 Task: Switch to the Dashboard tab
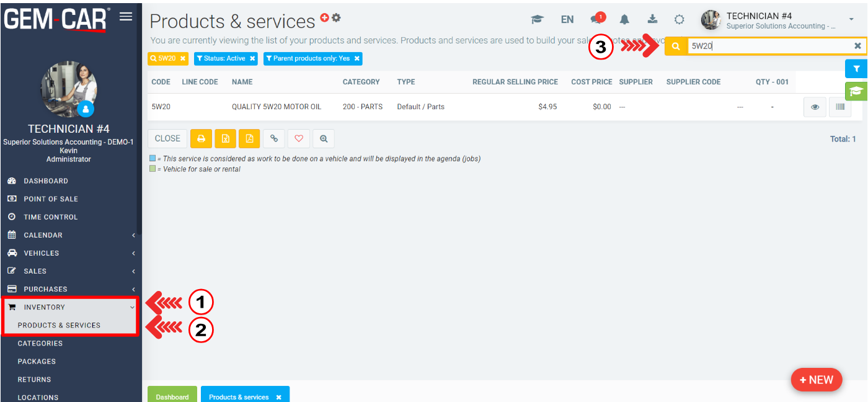coord(172,396)
